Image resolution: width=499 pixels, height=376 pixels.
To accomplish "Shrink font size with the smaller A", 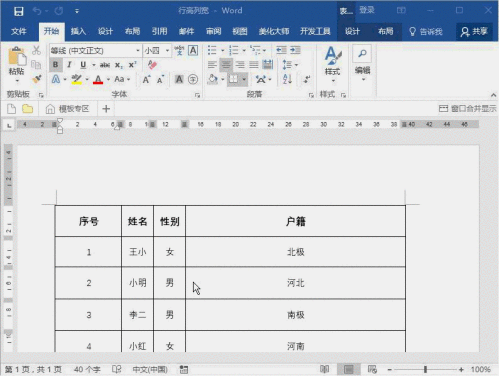I will click(x=160, y=79).
